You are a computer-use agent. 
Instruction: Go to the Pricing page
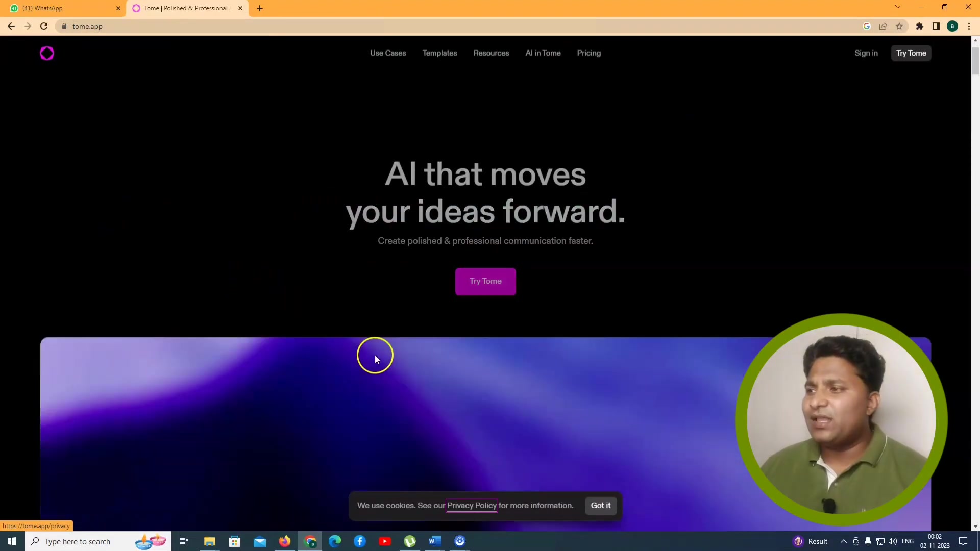click(x=589, y=53)
